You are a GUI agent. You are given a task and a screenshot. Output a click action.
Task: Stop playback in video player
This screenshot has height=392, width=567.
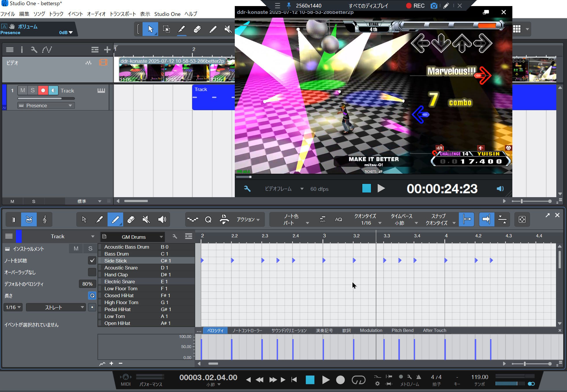[x=366, y=188]
